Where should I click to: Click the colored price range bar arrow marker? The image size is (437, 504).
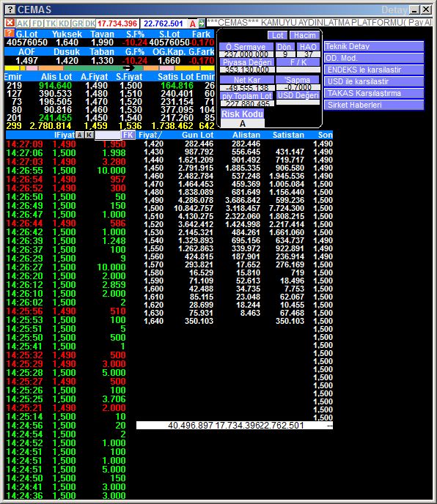point(129,68)
